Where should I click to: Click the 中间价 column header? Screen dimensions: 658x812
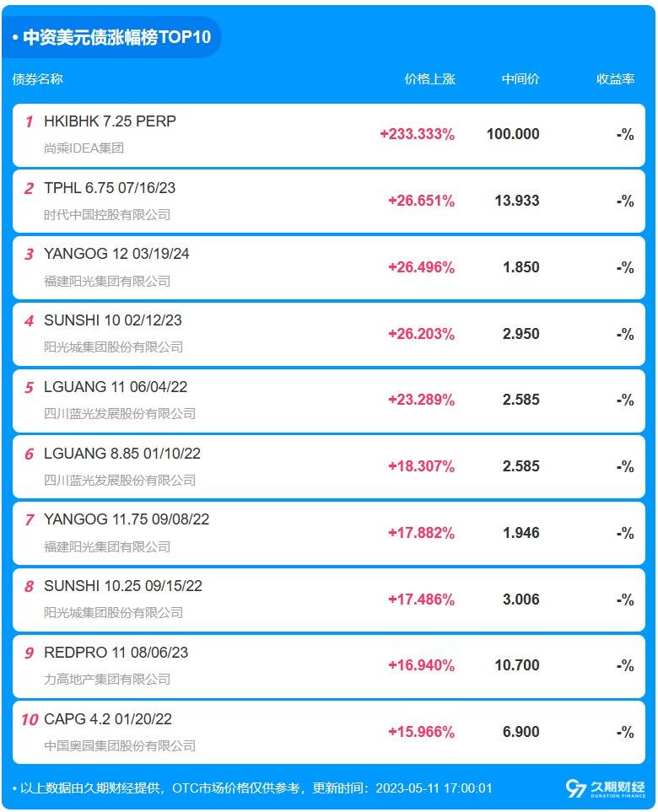click(x=520, y=78)
